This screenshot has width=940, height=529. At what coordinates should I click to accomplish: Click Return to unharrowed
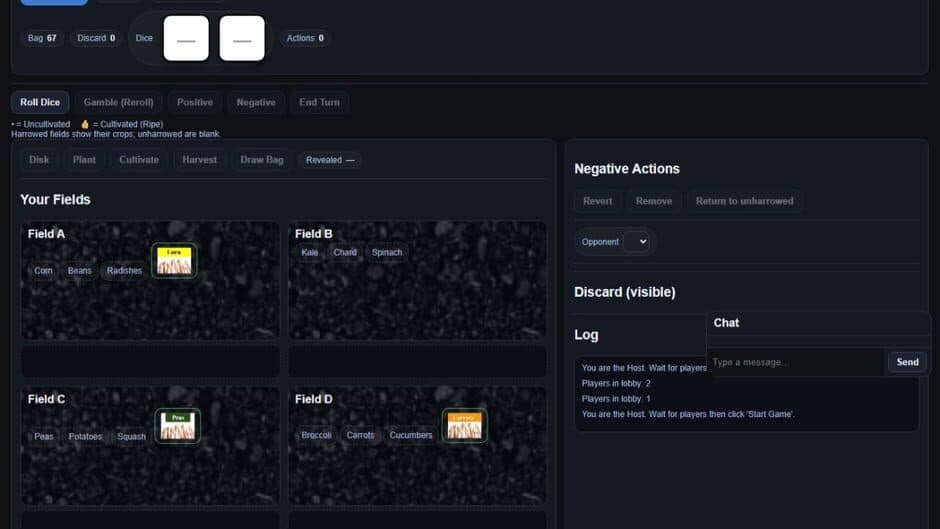coord(745,202)
